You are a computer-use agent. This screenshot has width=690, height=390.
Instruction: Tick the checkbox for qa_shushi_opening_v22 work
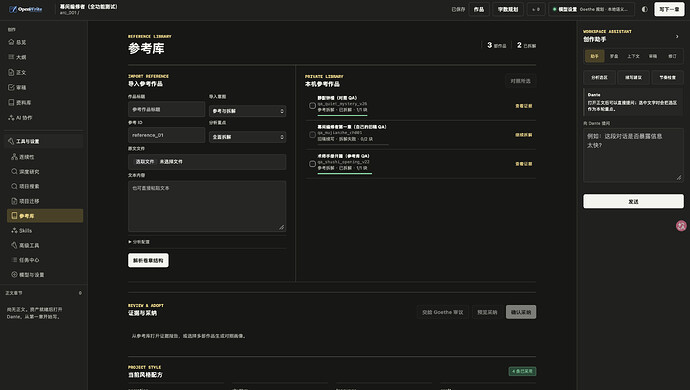click(312, 164)
